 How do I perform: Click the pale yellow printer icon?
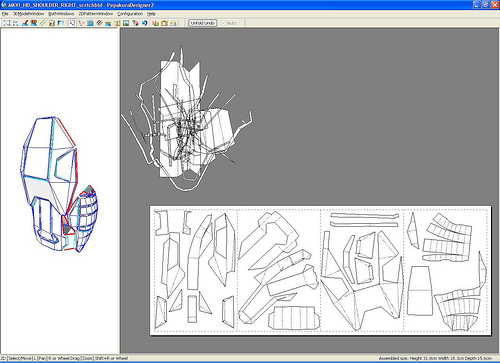pos(173,23)
